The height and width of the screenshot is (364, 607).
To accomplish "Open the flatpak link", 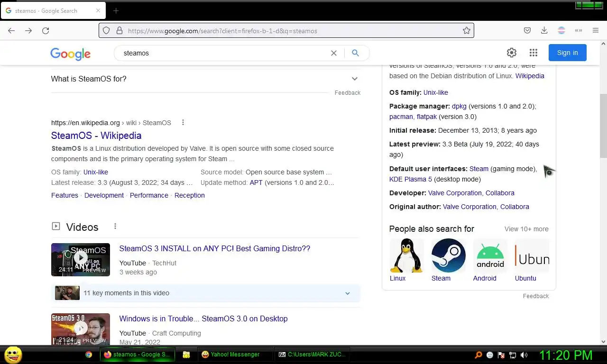I will 427,117.
